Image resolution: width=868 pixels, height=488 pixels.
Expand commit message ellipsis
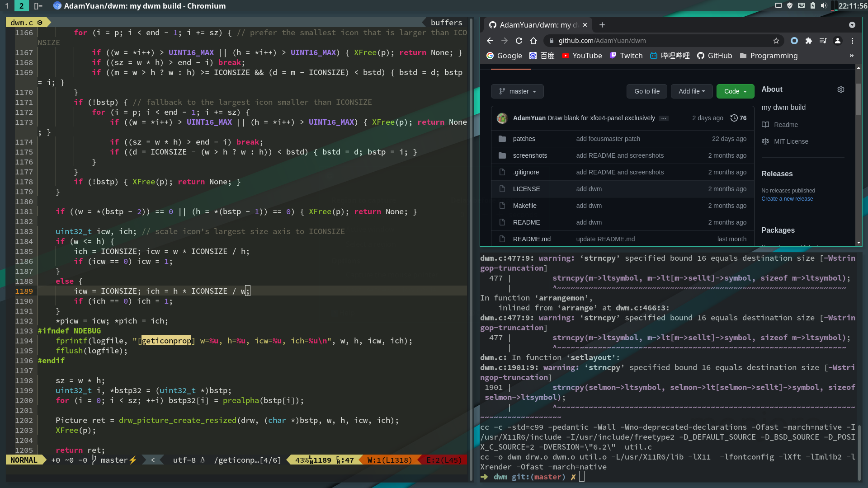pyautogui.click(x=664, y=118)
